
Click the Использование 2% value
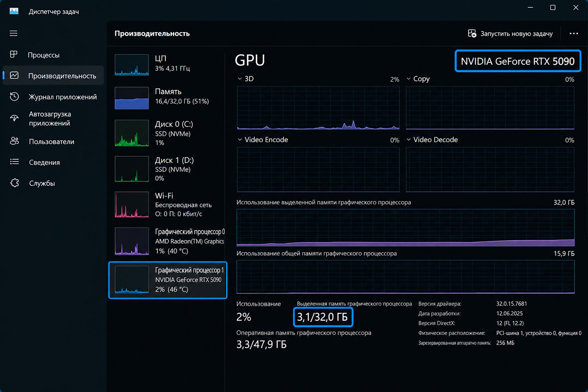click(244, 317)
